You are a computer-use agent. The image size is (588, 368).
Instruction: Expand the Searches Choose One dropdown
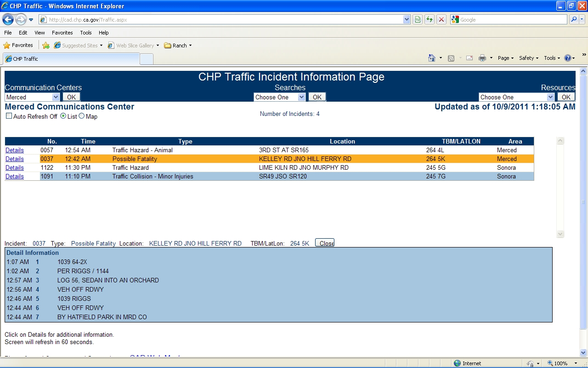301,97
